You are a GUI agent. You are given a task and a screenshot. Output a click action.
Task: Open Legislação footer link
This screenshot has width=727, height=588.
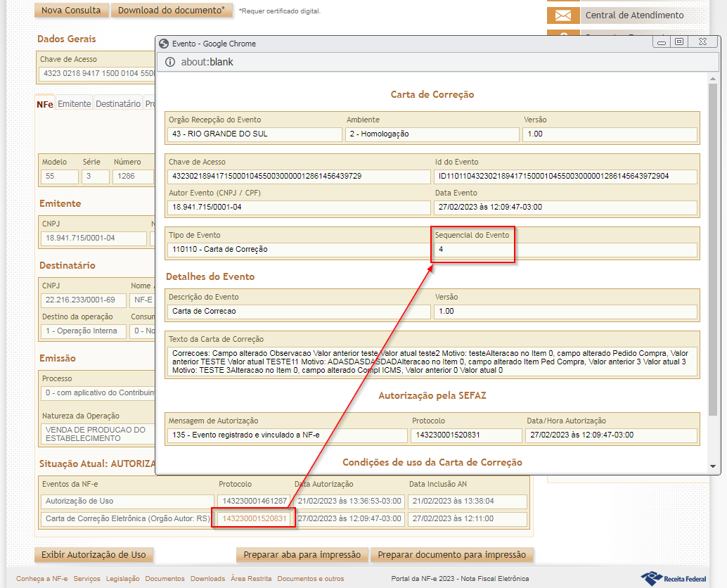(122, 579)
